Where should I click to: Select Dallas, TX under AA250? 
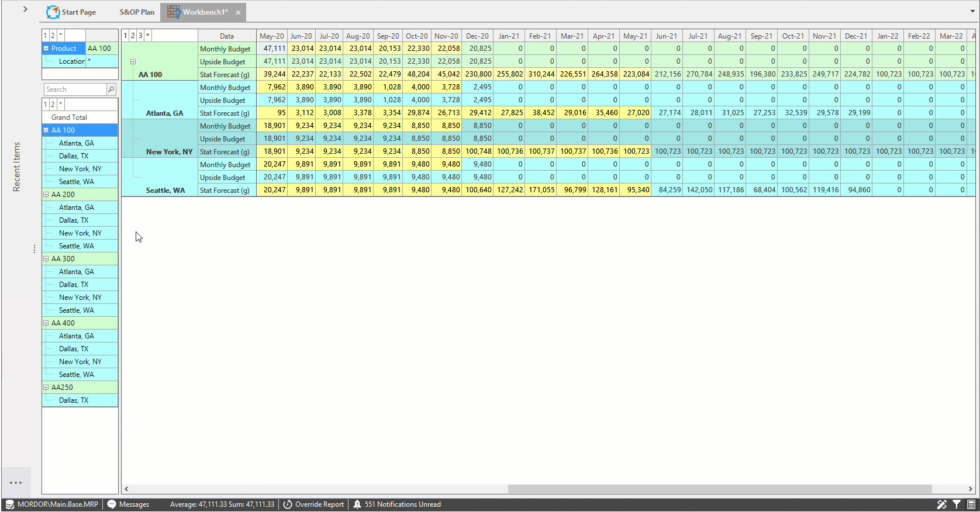coord(80,400)
